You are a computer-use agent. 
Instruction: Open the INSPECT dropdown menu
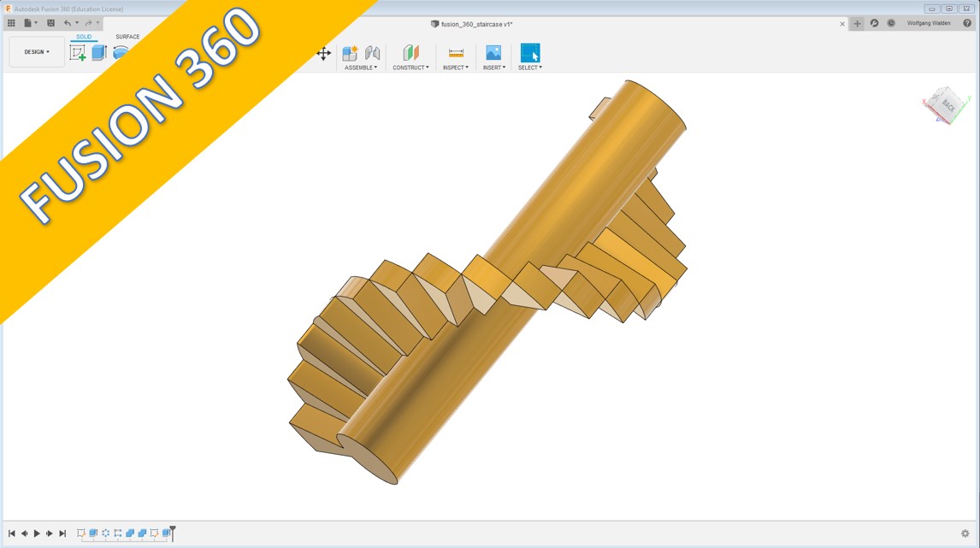(456, 68)
